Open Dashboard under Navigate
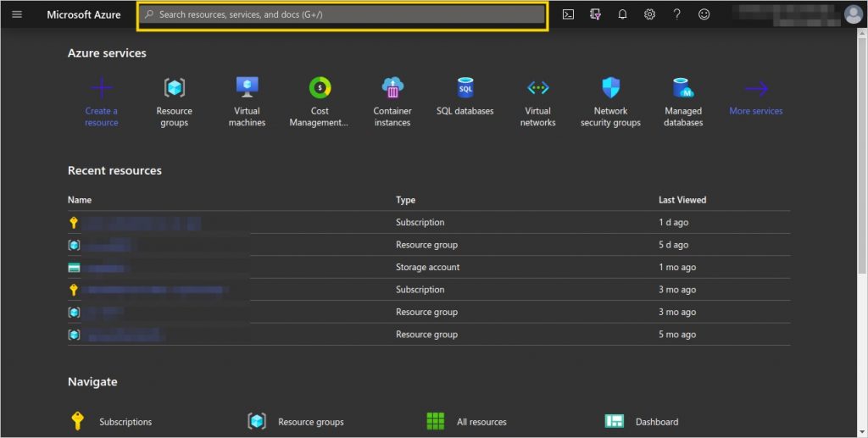This screenshot has width=868, height=438. coord(657,422)
